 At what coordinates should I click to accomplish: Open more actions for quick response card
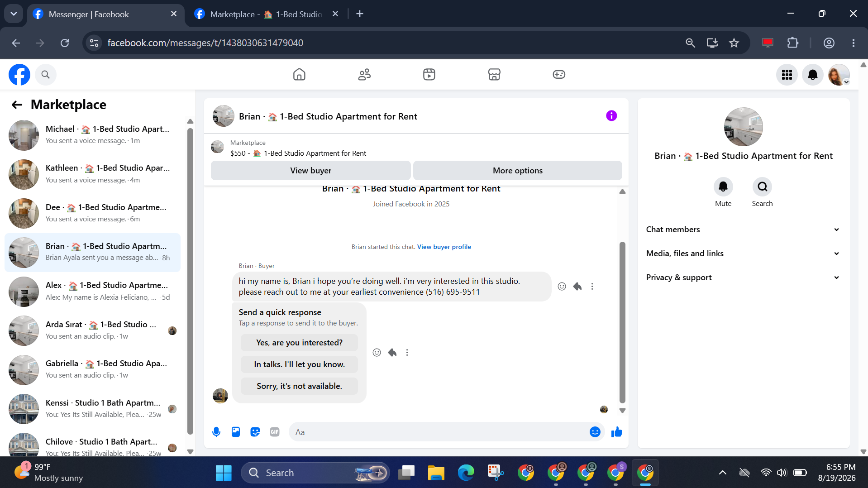pos(407,353)
